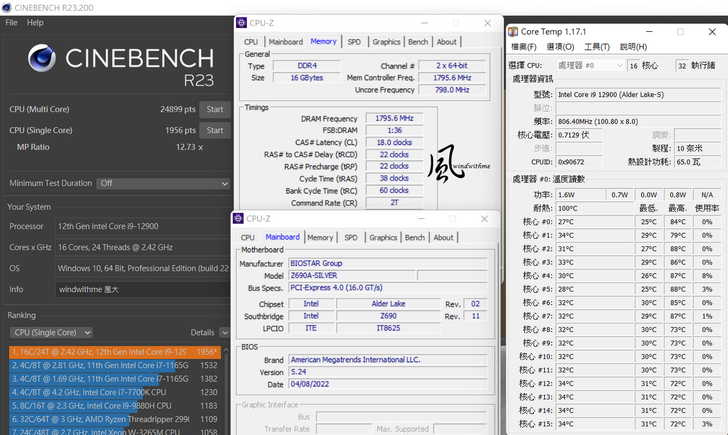Open the Cinebench Help menu
The height and width of the screenshot is (435, 728).
click(35, 22)
